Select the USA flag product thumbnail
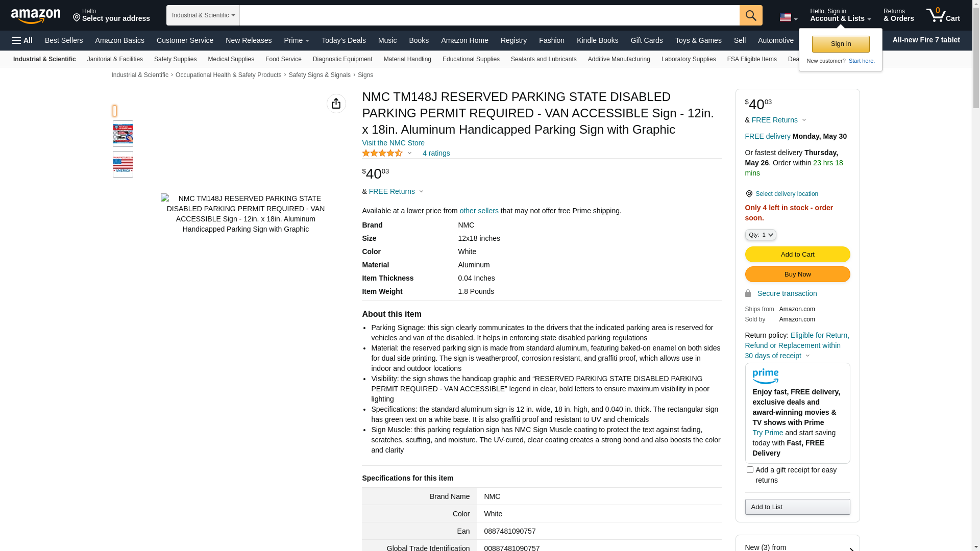The height and width of the screenshot is (551, 980). (x=123, y=164)
